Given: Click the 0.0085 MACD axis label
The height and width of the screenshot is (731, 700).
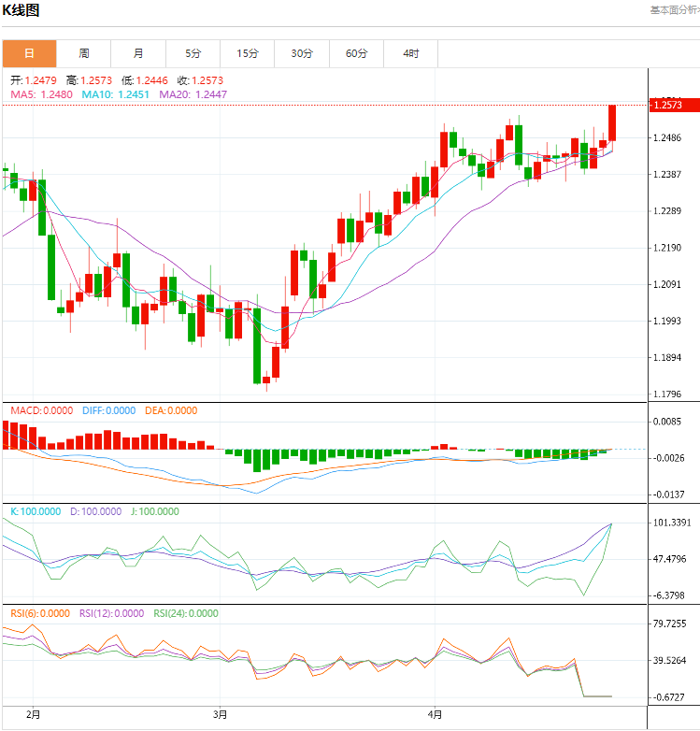Looking at the screenshot, I should pyautogui.click(x=667, y=422).
